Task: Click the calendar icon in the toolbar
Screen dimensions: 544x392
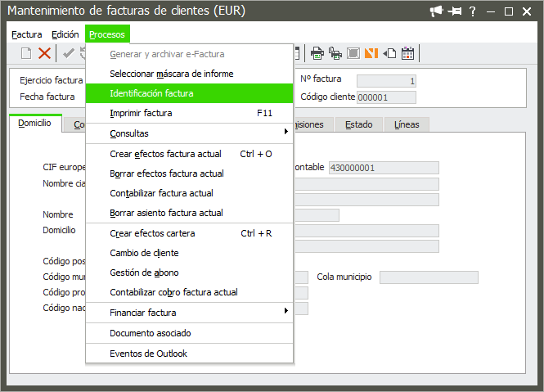Action: click(x=407, y=54)
